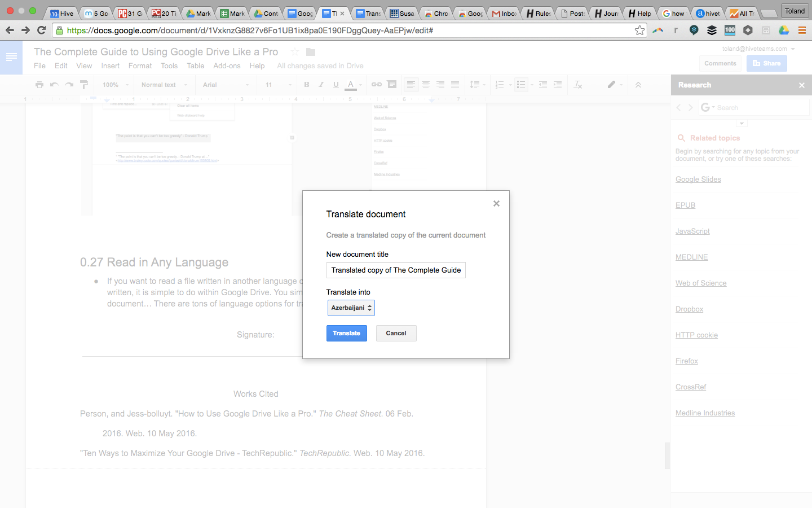This screenshot has height=508, width=812.
Task: Open the Chrome hamburger menu
Action: [x=802, y=30]
